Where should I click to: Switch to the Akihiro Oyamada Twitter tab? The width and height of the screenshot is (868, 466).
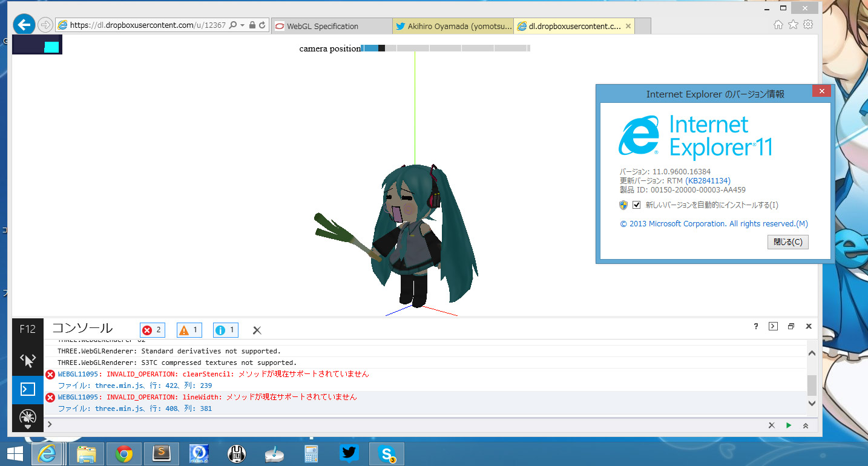pyautogui.click(x=453, y=26)
